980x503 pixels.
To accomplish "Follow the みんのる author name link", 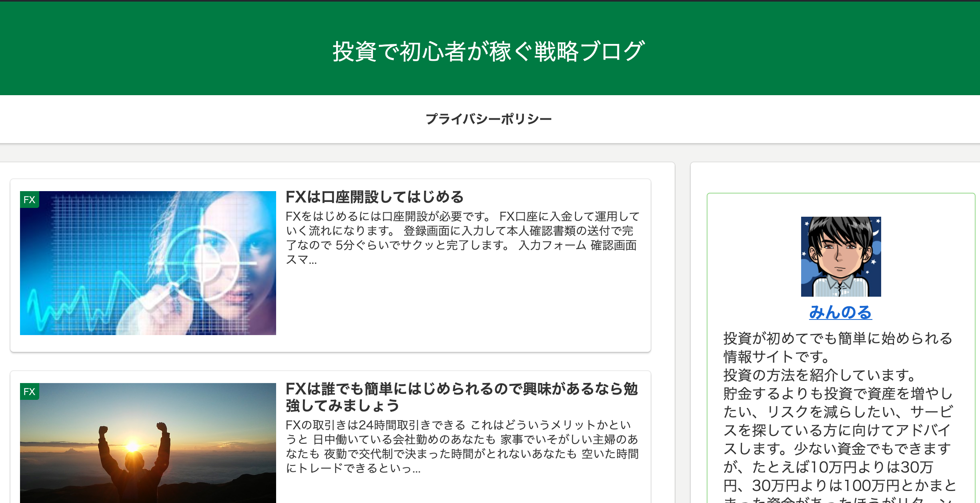I will [x=840, y=312].
